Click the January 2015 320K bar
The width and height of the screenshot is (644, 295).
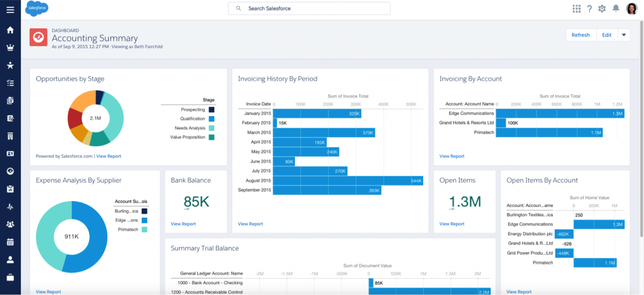pos(317,114)
